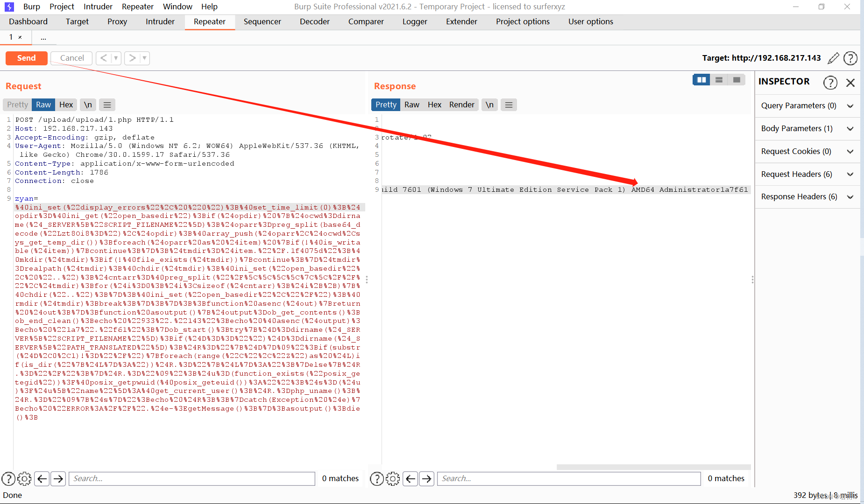The width and height of the screenshot is (864, 504).
Task: Open the Help menu
Action: [x=209, y=7]
